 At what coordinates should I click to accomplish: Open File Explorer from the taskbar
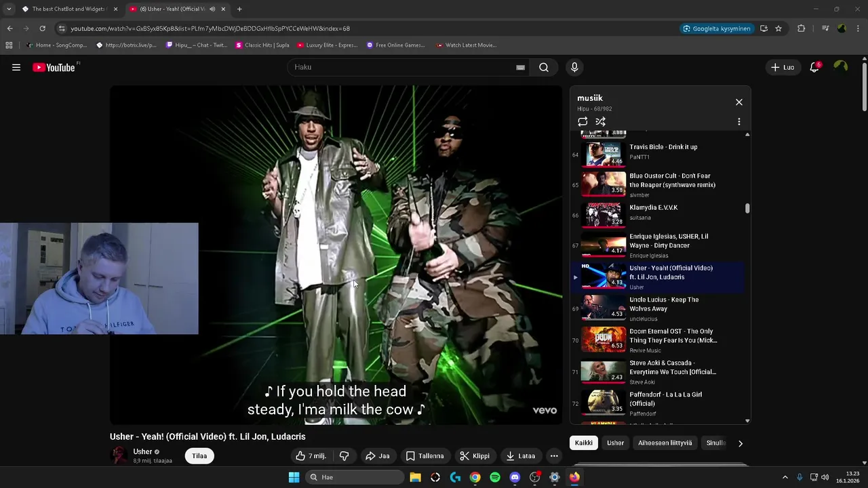coord(415,477)
